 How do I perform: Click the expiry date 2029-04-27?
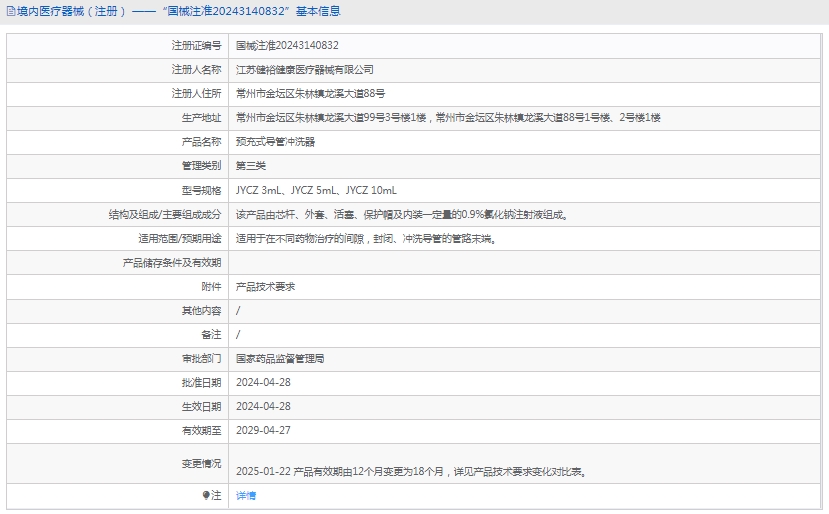click(x=263, y=430)
